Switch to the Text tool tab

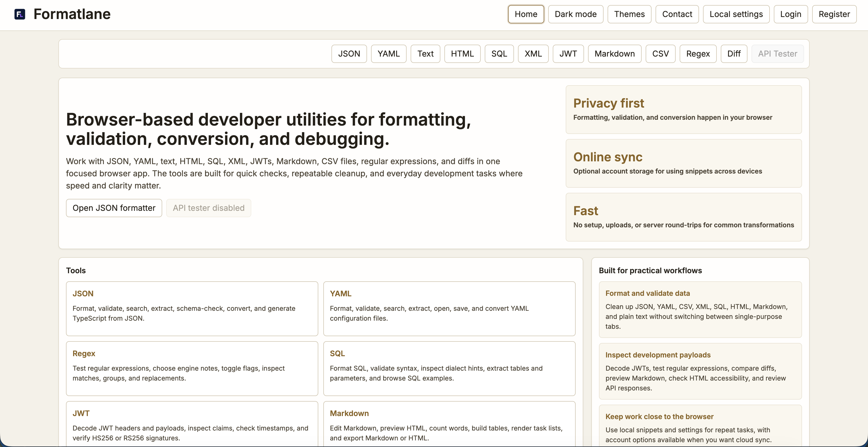[x=425, y=54]
